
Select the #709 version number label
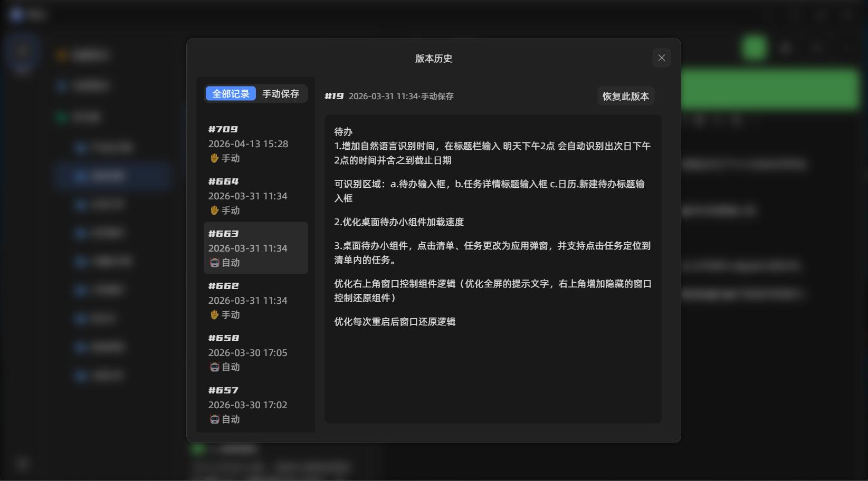[x=223, y=129]
